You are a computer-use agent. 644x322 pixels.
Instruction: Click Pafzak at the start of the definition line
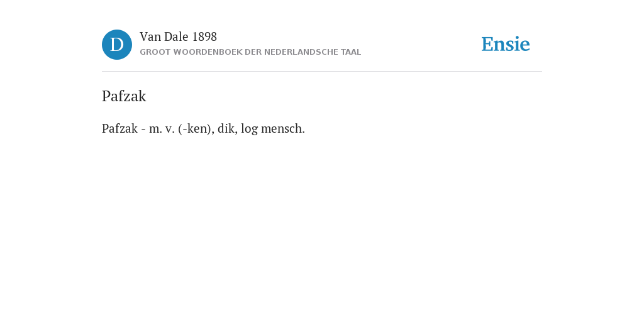pos(119,128)
